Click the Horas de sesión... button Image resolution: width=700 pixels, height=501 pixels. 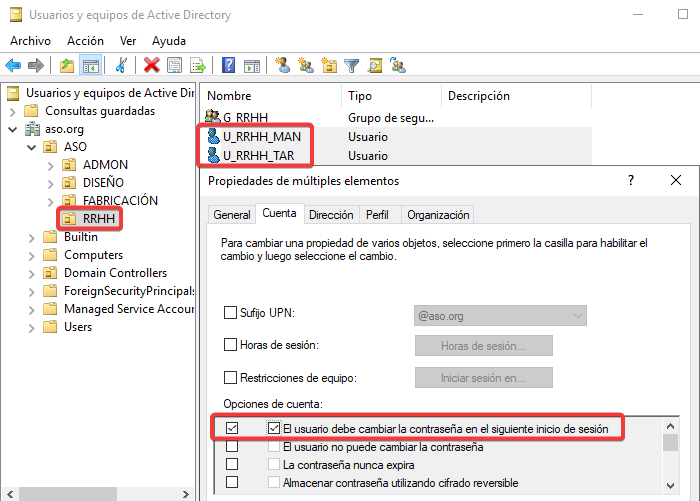pyautogui.click(x=483, y=346)
